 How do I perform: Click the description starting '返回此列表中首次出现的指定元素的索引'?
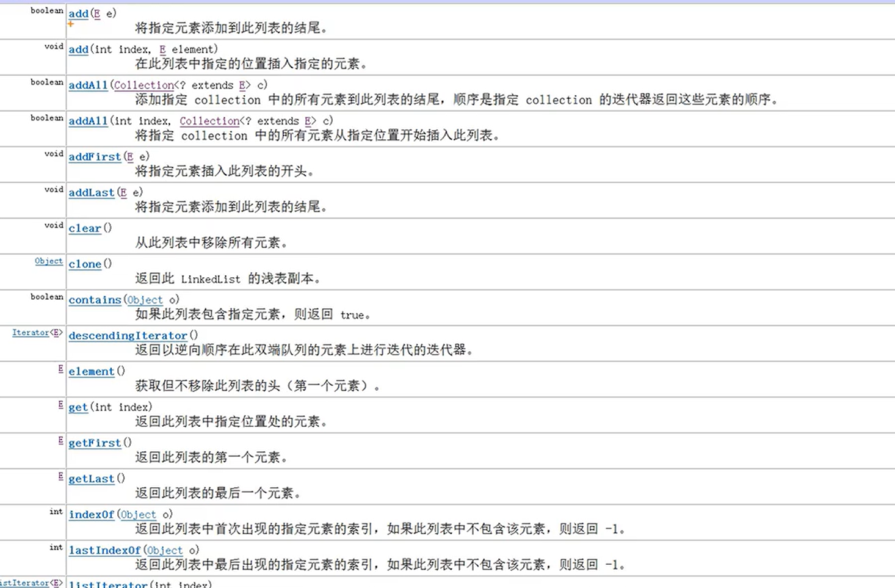380,529
